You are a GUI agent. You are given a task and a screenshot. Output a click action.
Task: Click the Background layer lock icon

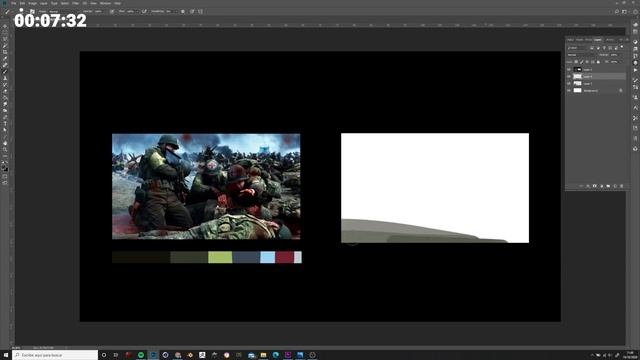[x=621, y=90]
